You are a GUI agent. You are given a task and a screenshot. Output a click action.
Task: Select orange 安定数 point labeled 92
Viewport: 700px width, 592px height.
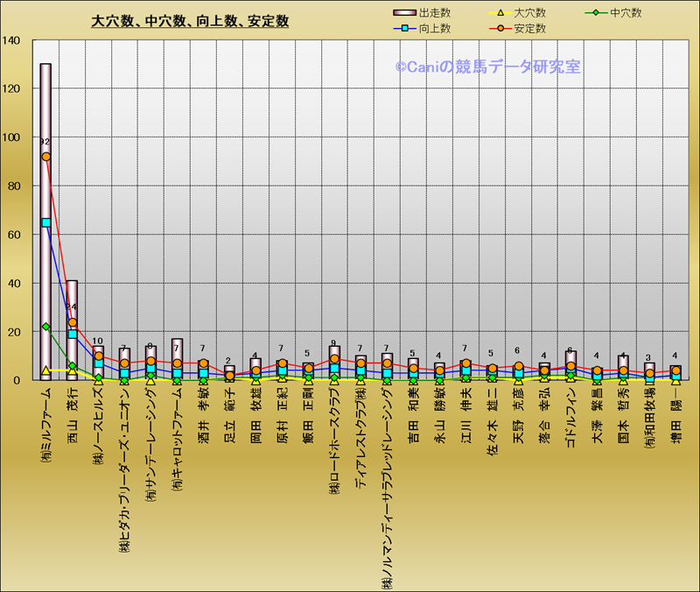45,157
